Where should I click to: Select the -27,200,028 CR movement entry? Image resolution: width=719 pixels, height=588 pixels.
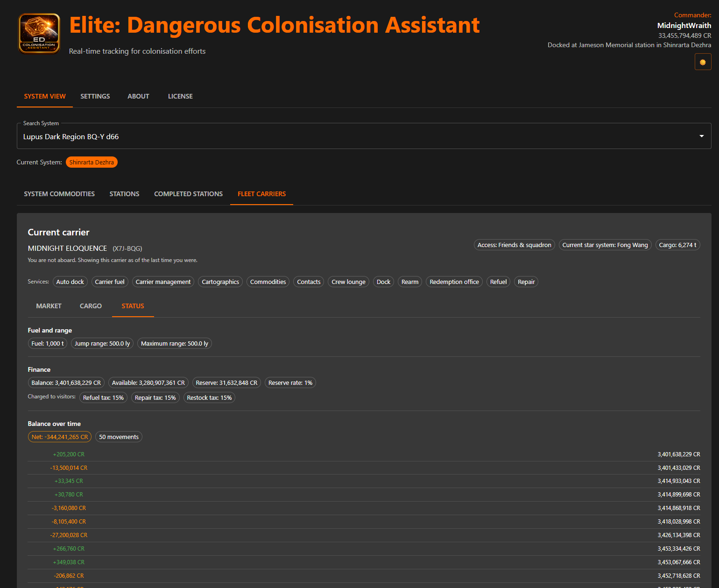point(364,535)
